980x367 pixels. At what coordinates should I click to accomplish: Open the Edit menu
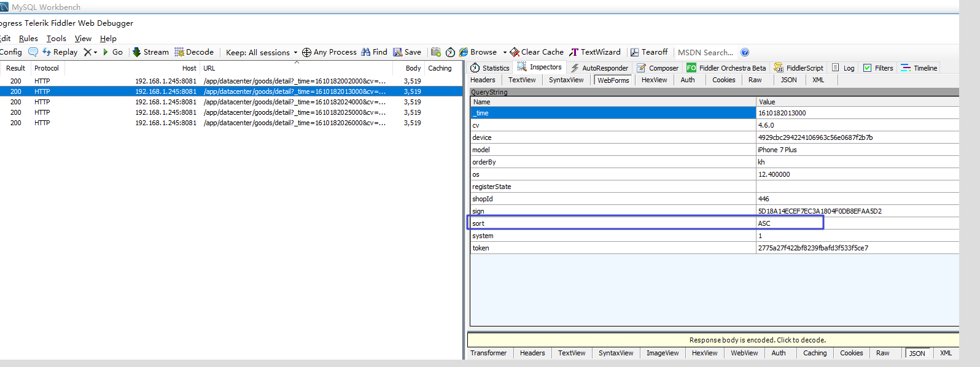point(5,38)
